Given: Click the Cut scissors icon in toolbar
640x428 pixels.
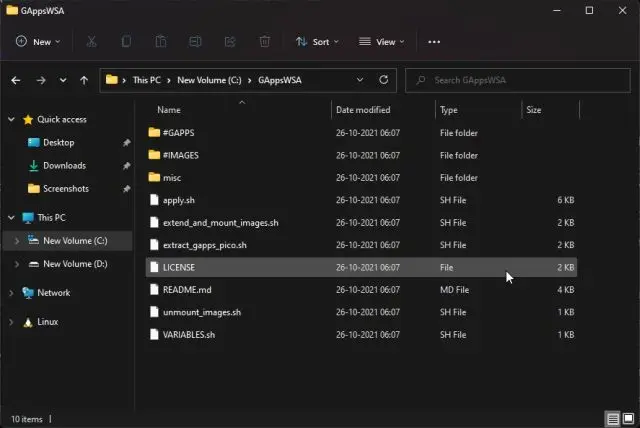Looking at the screenshot, I should click(91, 42).
